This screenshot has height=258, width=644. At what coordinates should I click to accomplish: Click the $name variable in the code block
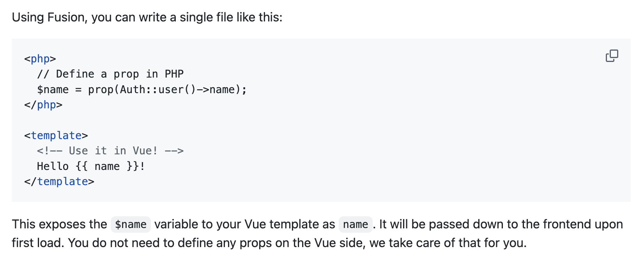(53, 90)
